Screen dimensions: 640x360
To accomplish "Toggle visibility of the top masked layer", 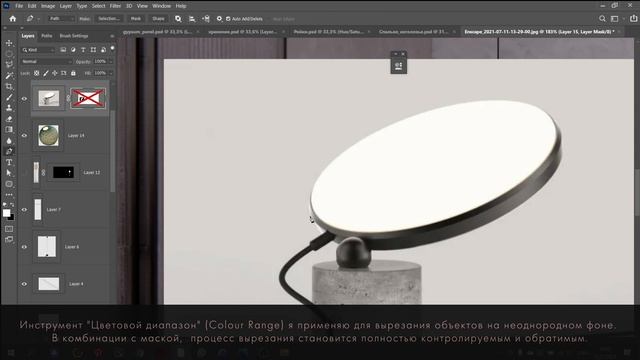I will click(x=24, y=99).
